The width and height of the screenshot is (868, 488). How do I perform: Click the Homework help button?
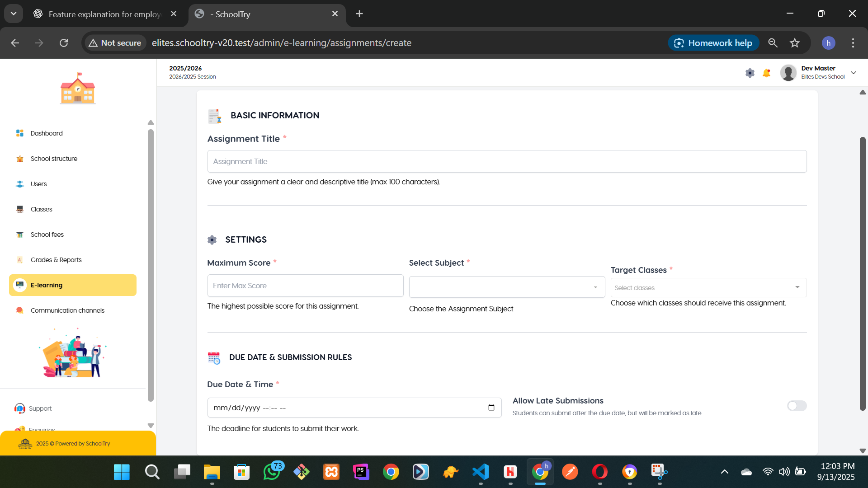tap(713, 43)
